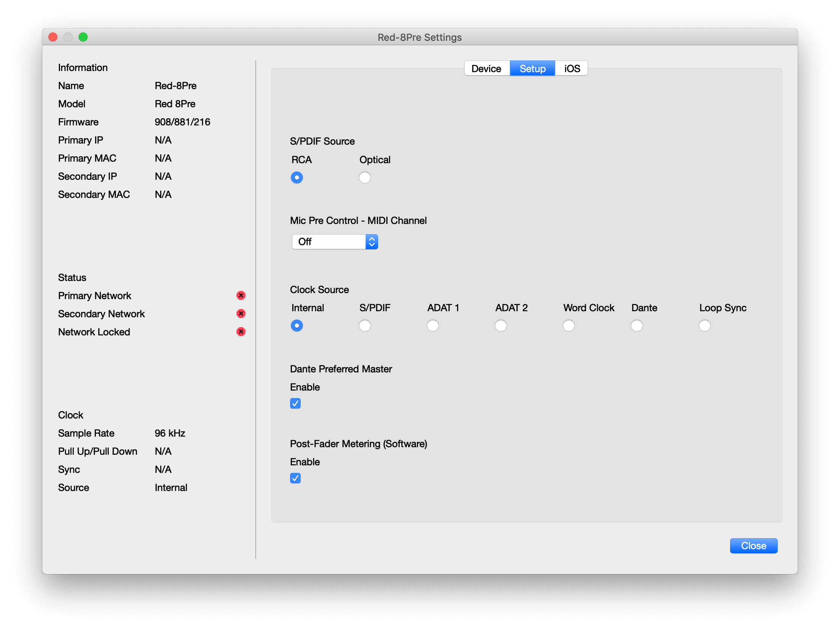Click the Post-Fader Metering (Software) heading
The image size is (840, 630).
[358, 444]
